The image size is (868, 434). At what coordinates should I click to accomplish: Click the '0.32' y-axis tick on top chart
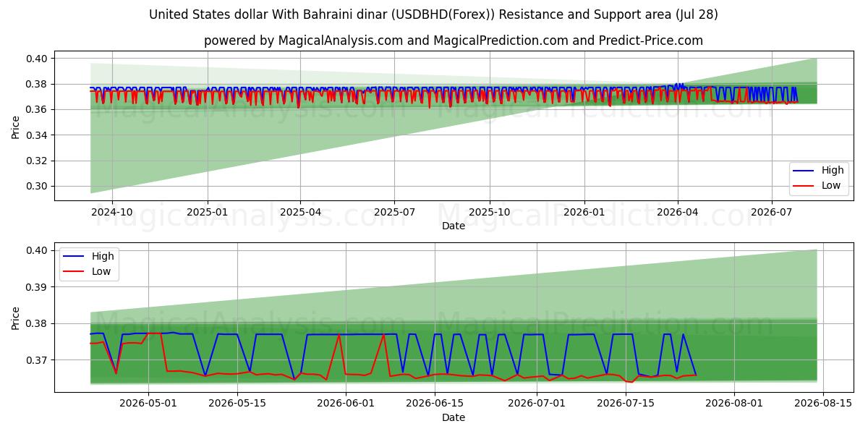[x=38, y=161]
